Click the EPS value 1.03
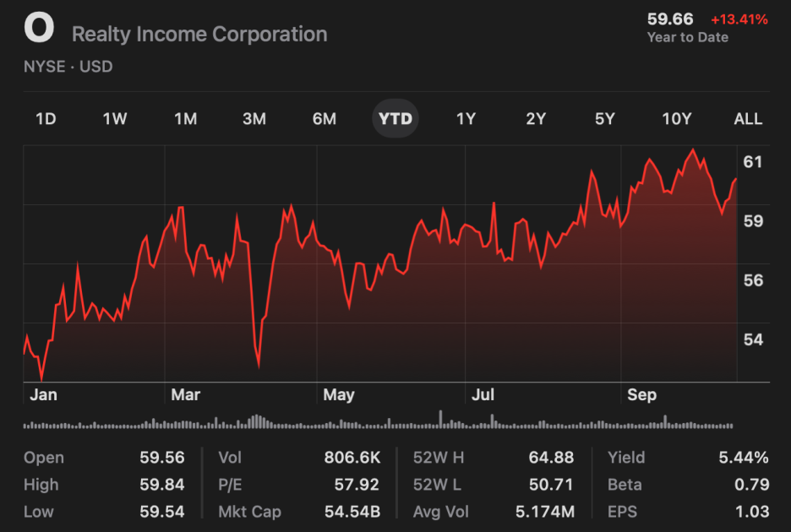 [x=752, y=512]
